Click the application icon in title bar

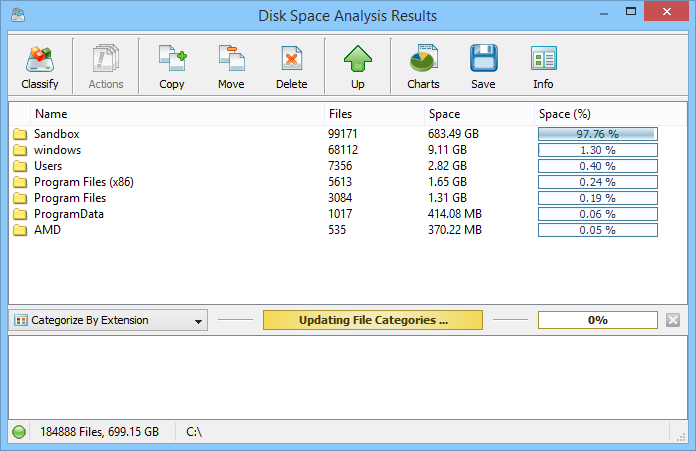18,15
